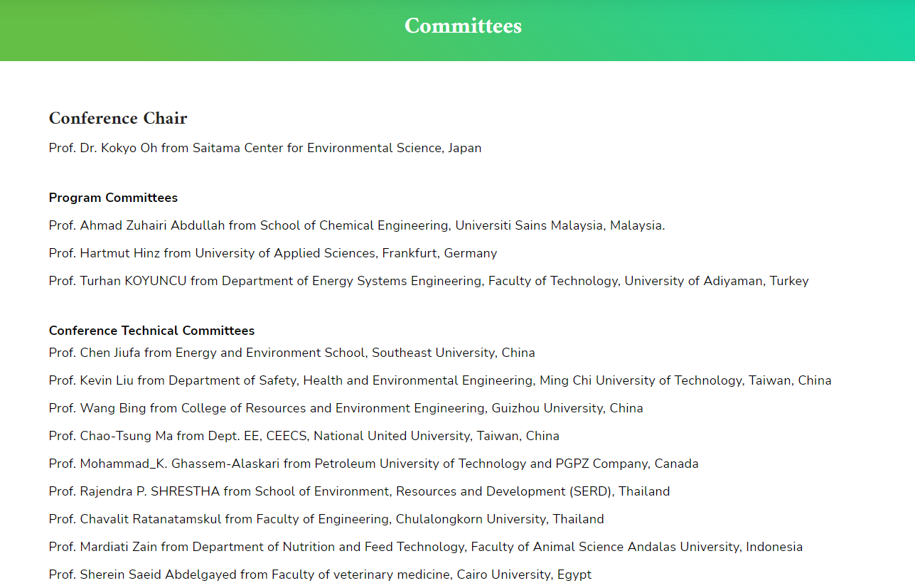Select the Prof. Wang Bing entry

coord(346,408)
